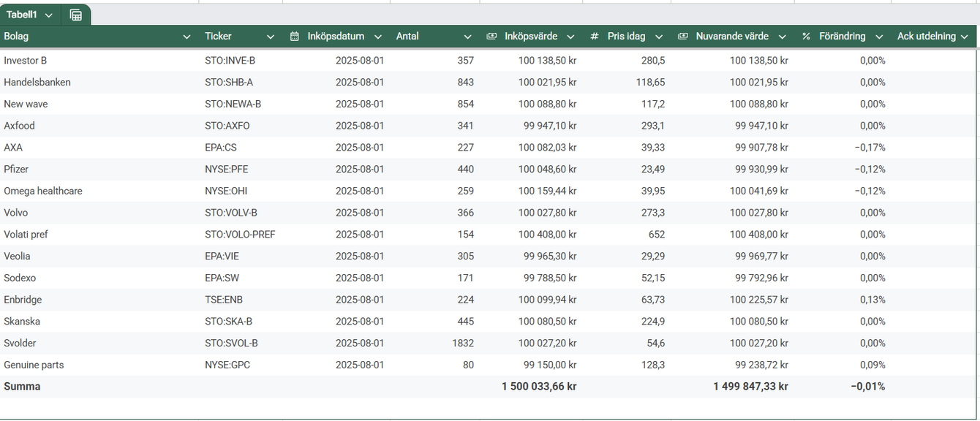Click the number sign icon in Pris idag header
Image resolution: width=980 pixels, height=421 pixels.
pyautogui.click(x=595, y=37)
